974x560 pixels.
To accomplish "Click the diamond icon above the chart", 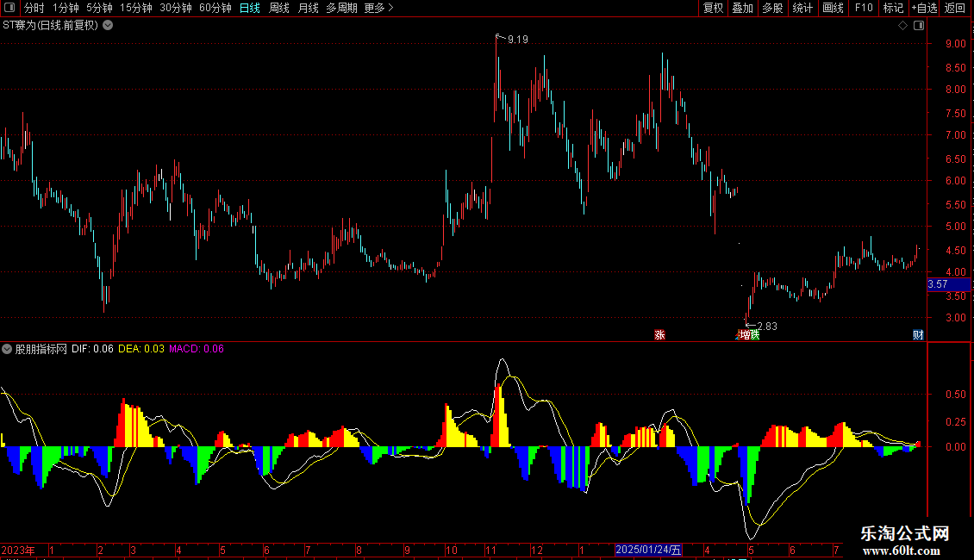I will pos(903,26).
